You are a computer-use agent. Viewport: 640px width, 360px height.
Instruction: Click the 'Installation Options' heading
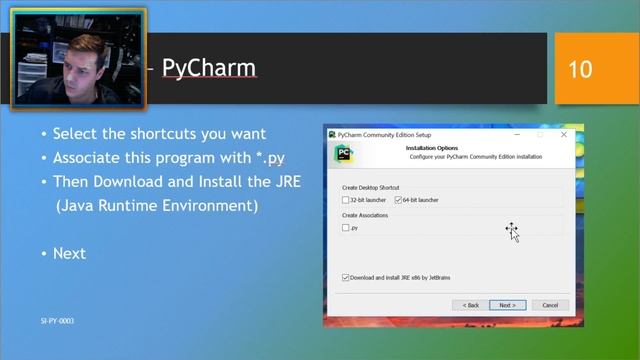click(x=432, y=148)
